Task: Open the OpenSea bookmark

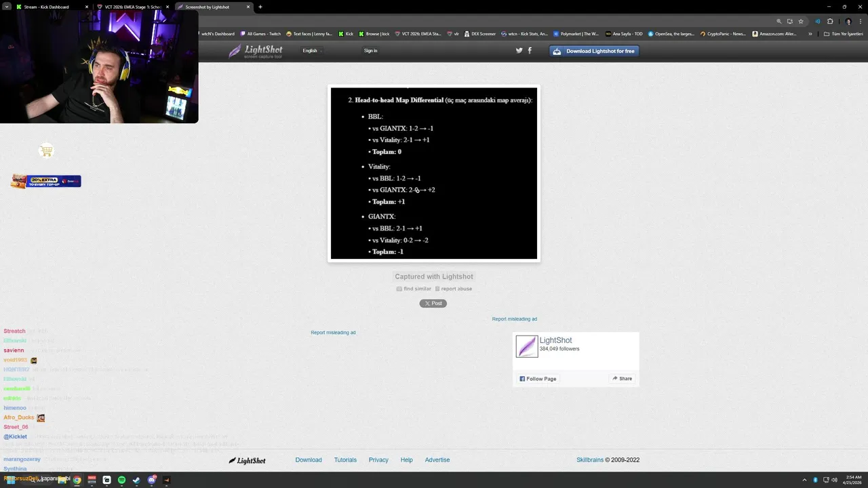Action: click(x=671, y=33)
